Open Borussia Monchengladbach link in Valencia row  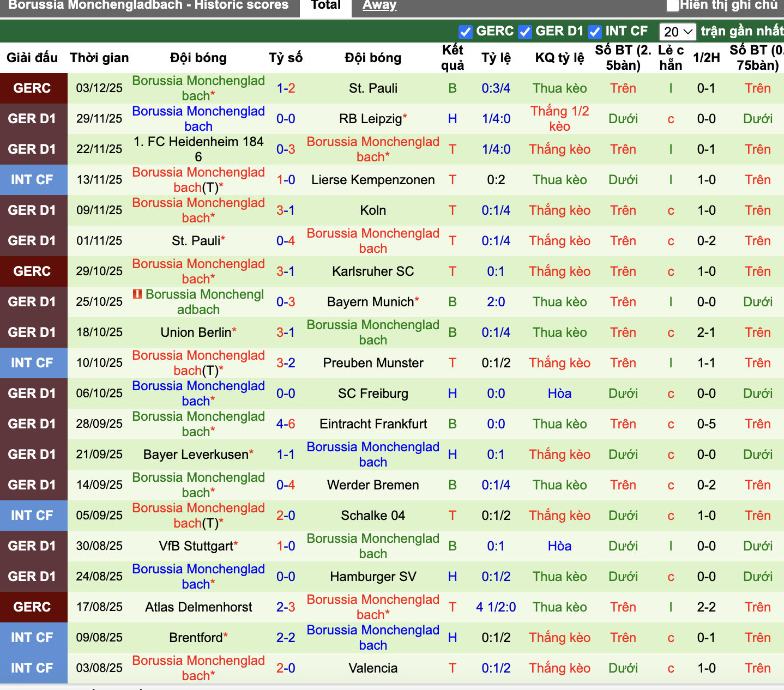(x=198, y=668)
